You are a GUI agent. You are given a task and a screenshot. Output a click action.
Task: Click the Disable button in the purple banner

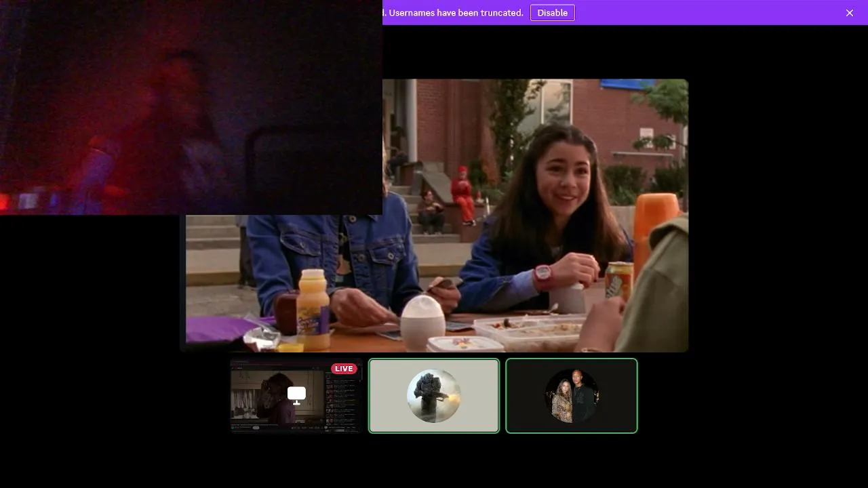tap(552, 13)
